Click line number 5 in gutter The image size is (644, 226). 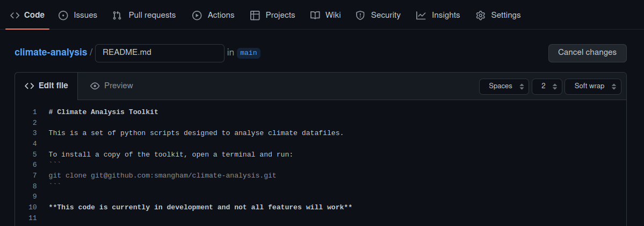coord(34,154)
